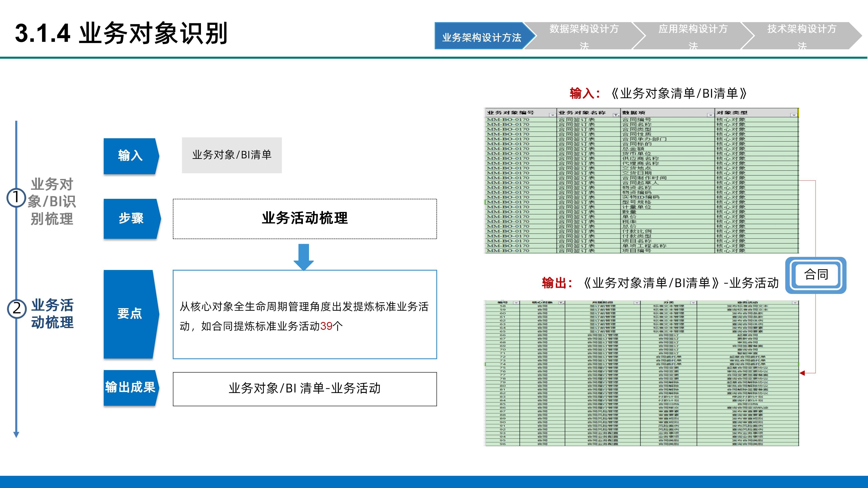Open filter dropdown on 编号 column header
The image size is (868, 488).
click(516, 303)
